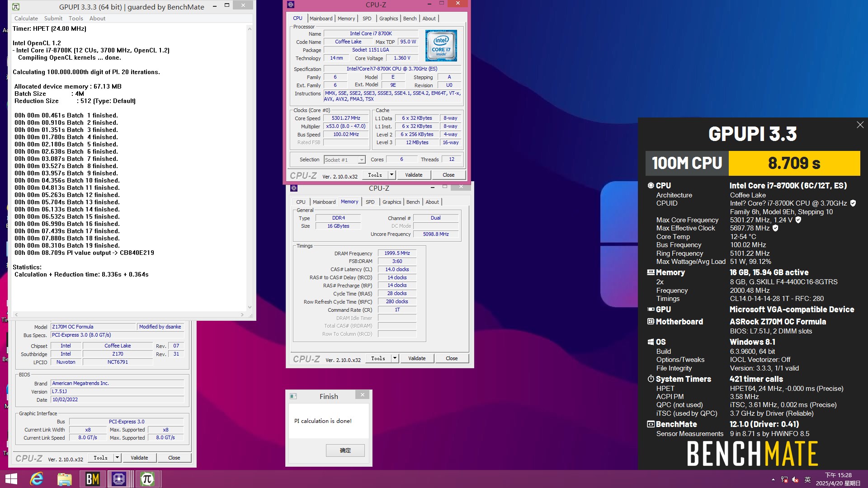Open Tools menu in GPUPI
868x488 pixels.
(75, 19)
